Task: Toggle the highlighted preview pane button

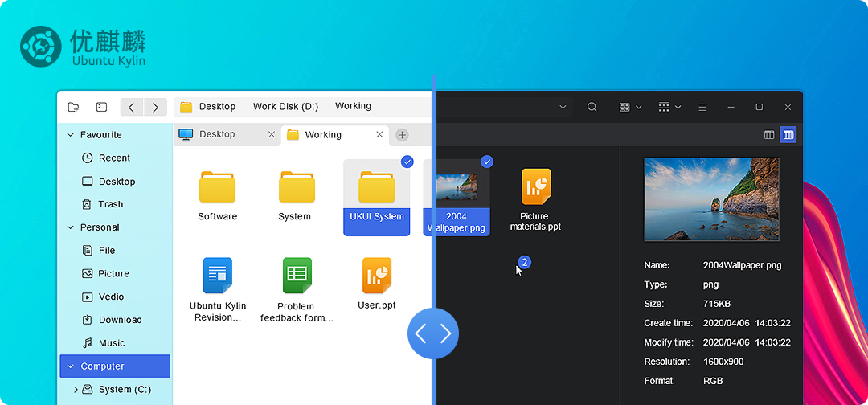Action: click(788, 135)
